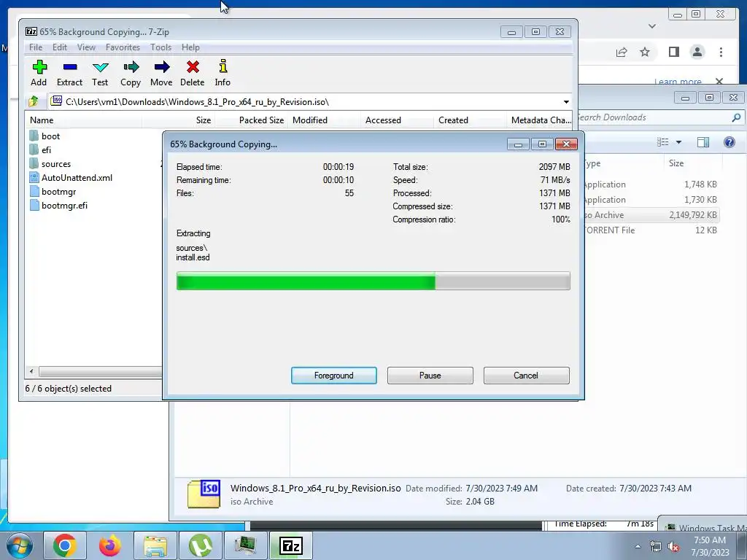Open the Help menu in 7-Zip

[190, 47]
